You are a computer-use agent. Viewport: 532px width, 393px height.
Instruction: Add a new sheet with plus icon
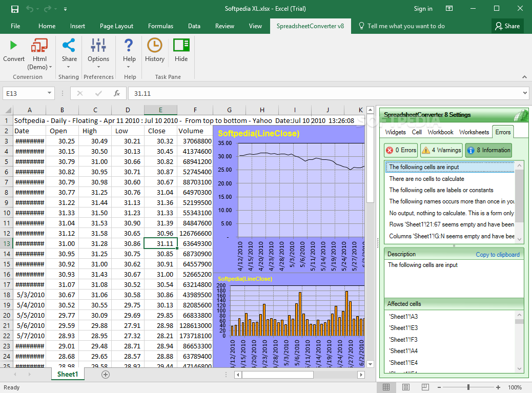106,375
